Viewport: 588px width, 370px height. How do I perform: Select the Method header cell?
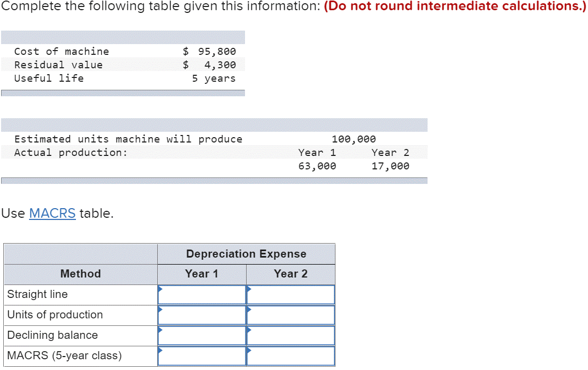[x=80, y=274]
